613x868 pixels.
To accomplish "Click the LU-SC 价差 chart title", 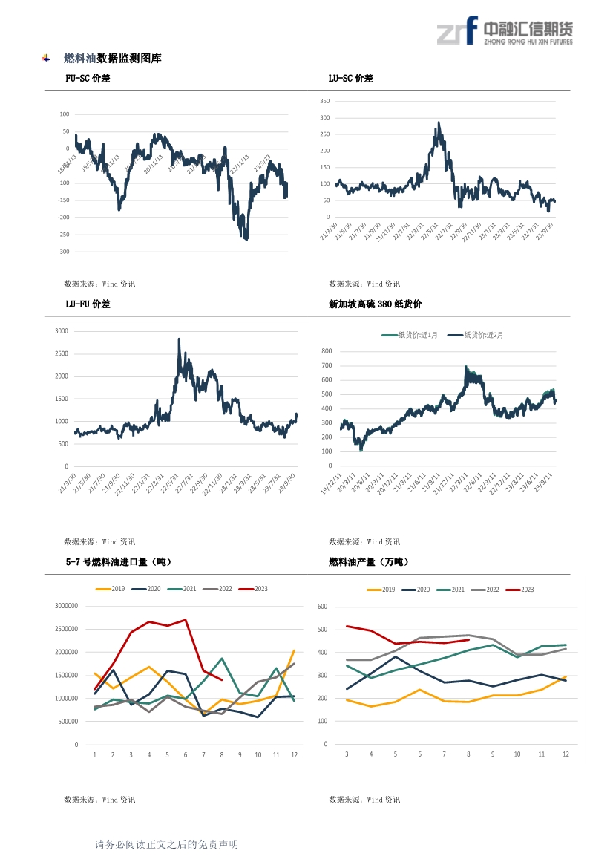I will 351,78.
